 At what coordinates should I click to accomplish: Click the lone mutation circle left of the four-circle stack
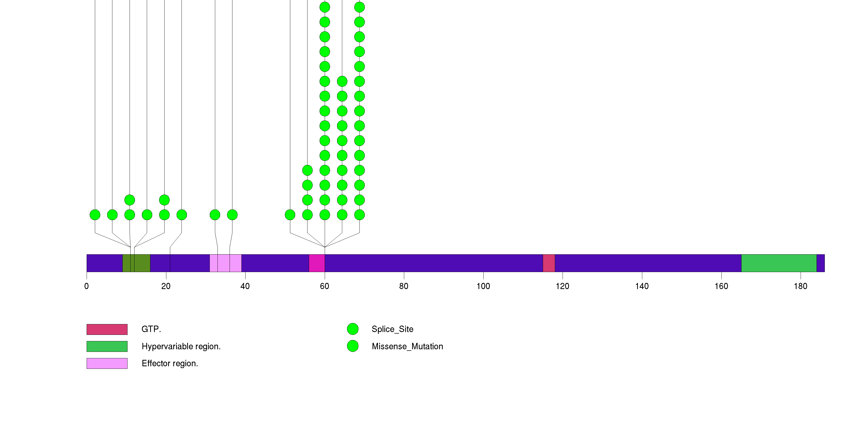tap(290, 215)
